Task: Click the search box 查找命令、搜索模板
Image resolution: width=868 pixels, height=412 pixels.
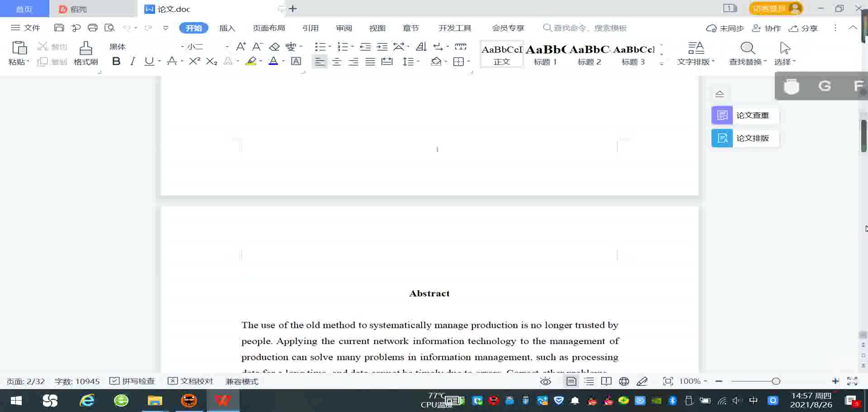Action: pos(585,28)
